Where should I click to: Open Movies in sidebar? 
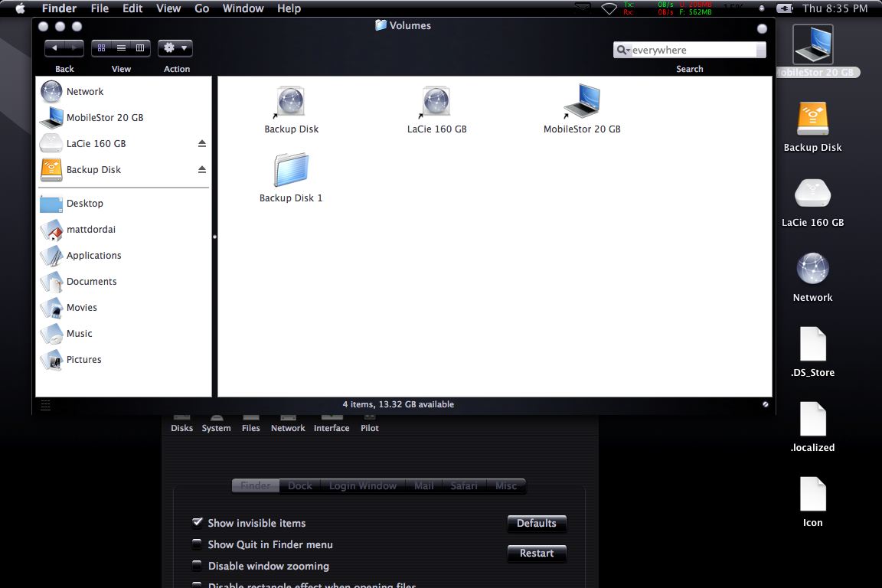[x=82, y=307]
